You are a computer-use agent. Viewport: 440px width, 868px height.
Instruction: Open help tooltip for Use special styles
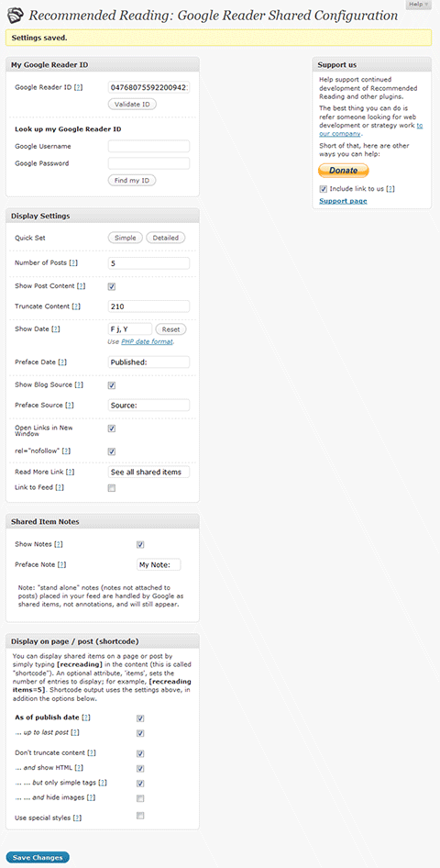[x=77, y=818]
